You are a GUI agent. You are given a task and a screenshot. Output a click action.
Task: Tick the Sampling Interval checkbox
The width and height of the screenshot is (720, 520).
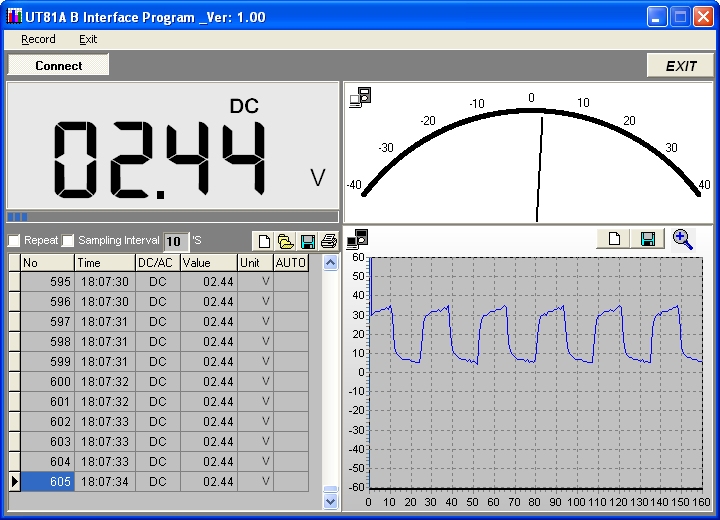(69, 241)
